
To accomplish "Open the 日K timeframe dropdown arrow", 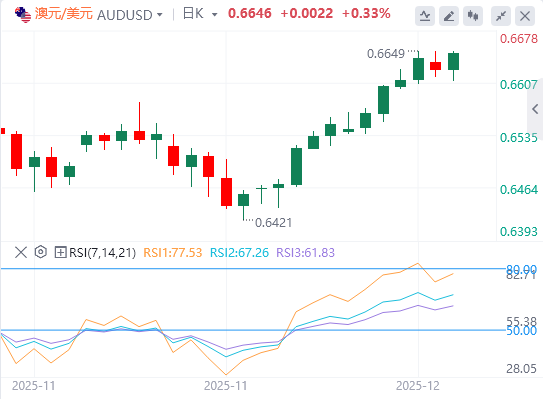I will click(x=214, y=15).
